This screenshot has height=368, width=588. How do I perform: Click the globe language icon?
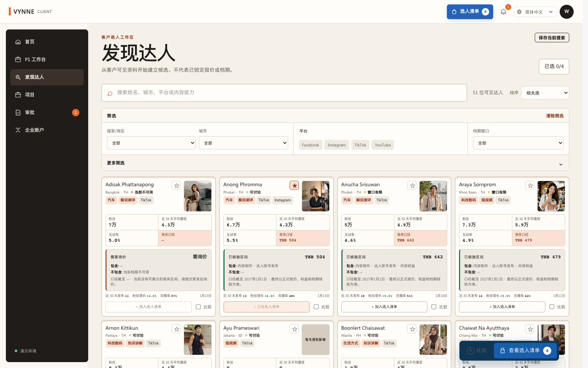pyautogui.click(x=519, y=12)
